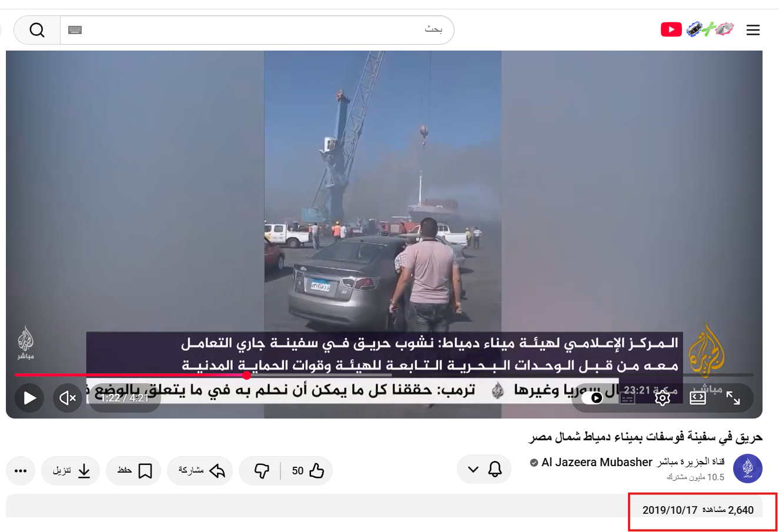
Task: Open the Al Jazeera Mubasher channel avatar
Action: [748, 469]
